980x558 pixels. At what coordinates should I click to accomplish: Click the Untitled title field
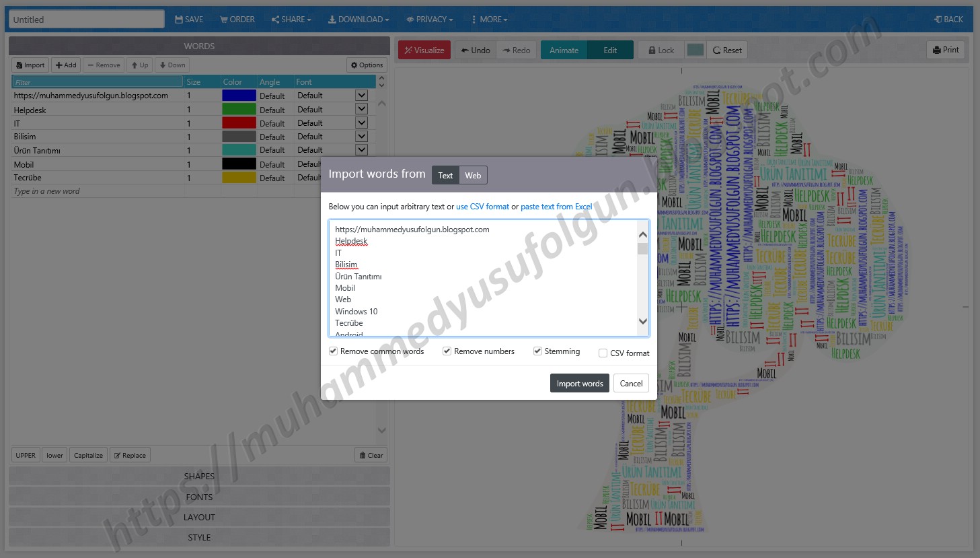(87, 20)
